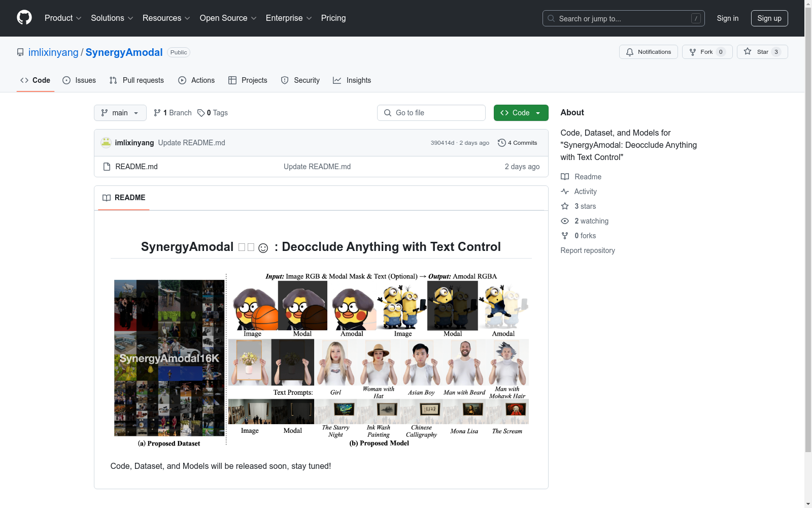Click the Sign up button
The width and height of the screenshot is (812, 508).
coord(769,18)
